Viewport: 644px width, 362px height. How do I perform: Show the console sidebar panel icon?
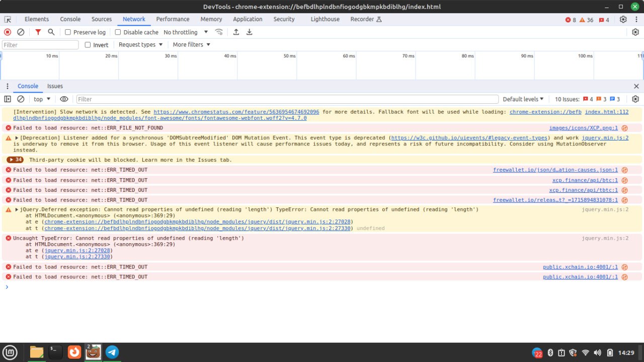click(x=8, y=99)
